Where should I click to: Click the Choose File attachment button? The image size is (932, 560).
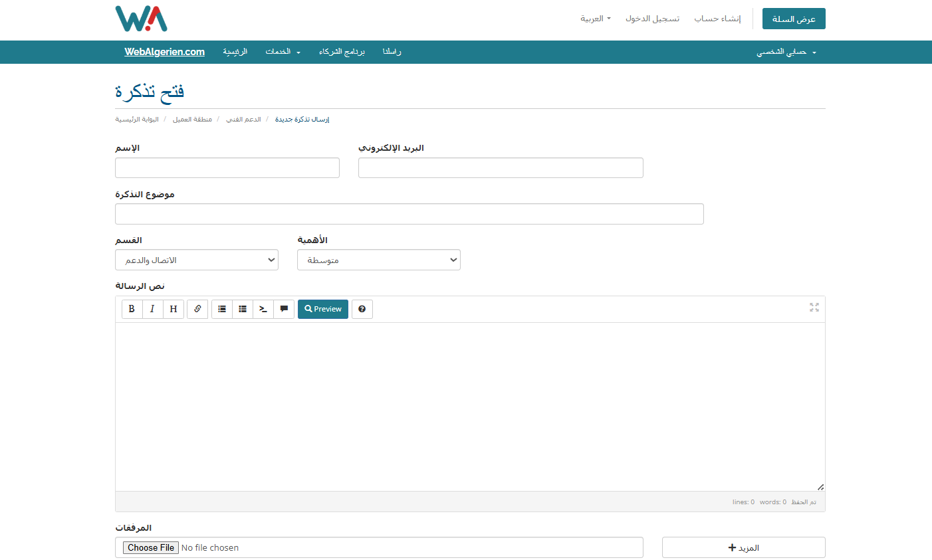(x=151, y=547)
